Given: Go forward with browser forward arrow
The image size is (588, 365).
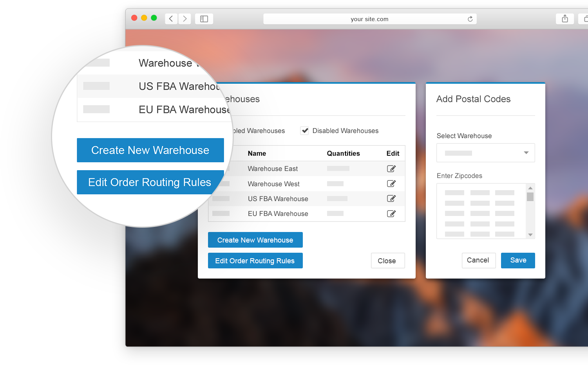Looking at the screenshot, I should pos(185,19).
